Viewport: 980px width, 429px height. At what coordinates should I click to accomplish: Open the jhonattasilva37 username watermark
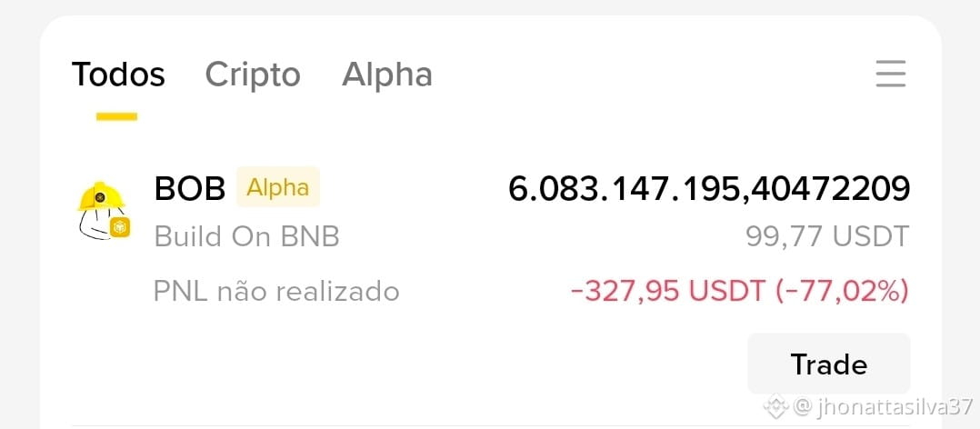(883, 407)
